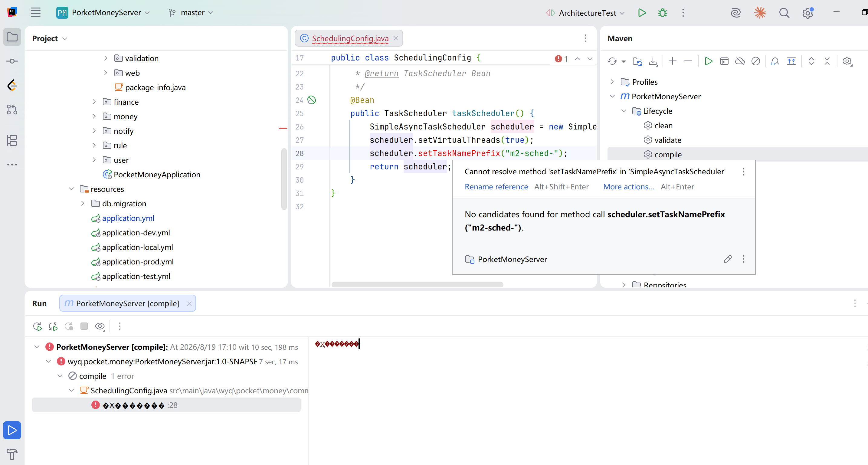
Task: Collapse all Maven tree nodes
Action: (x=827, y=61)
